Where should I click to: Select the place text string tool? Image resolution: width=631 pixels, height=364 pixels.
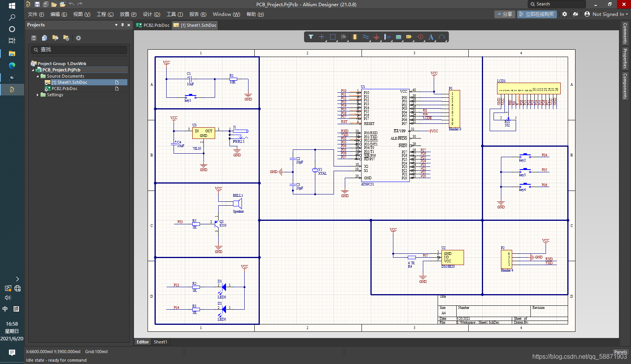pyautogui.click(x=431, y=37)
